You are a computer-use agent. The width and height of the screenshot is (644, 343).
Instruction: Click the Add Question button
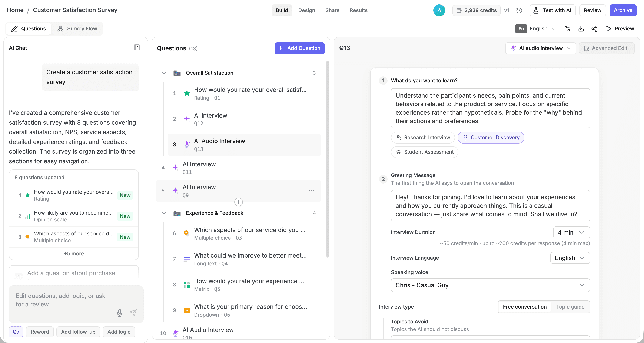(x=299, y=48)
